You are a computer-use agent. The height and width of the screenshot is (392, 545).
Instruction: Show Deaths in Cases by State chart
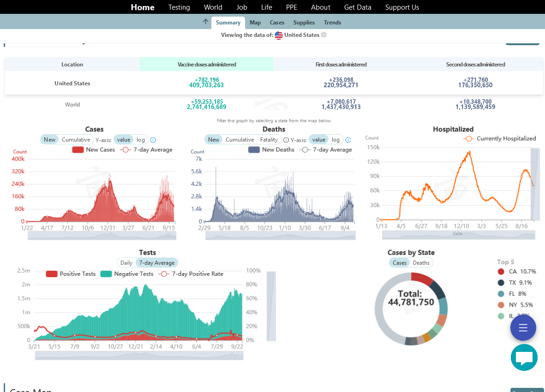(x=421, y=263)
